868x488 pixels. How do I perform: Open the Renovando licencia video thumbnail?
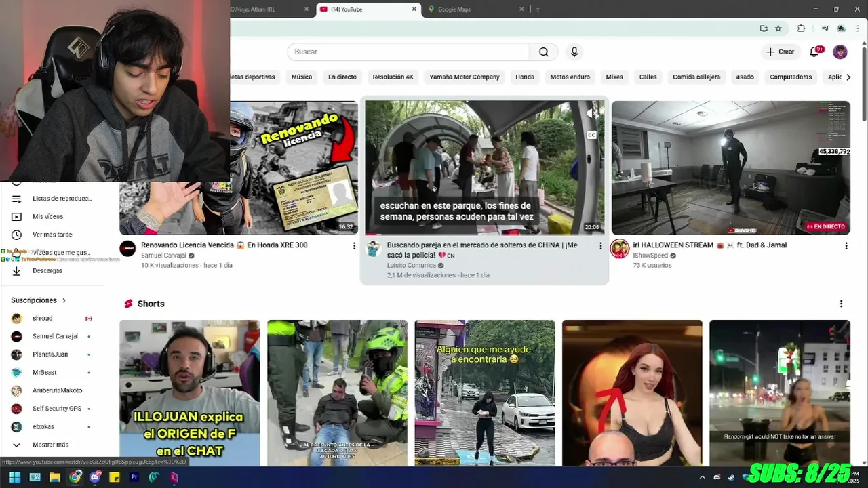tap(239, 167)
